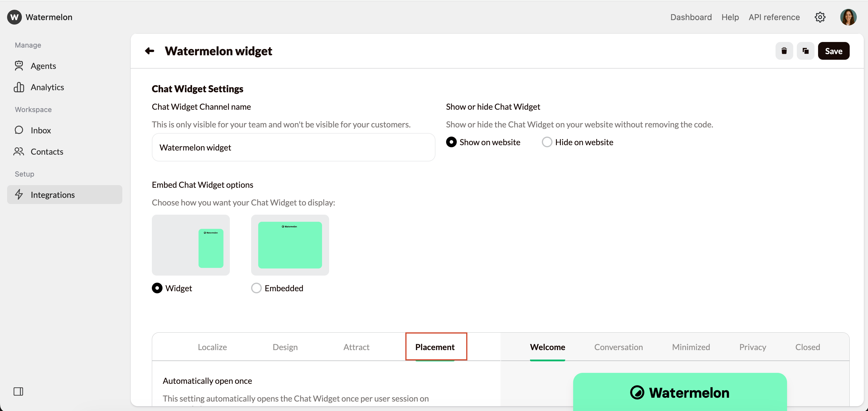The height and width of the screenshot is (411, 868).
Task: Open the API reference link
Action: tap(774, 17)
